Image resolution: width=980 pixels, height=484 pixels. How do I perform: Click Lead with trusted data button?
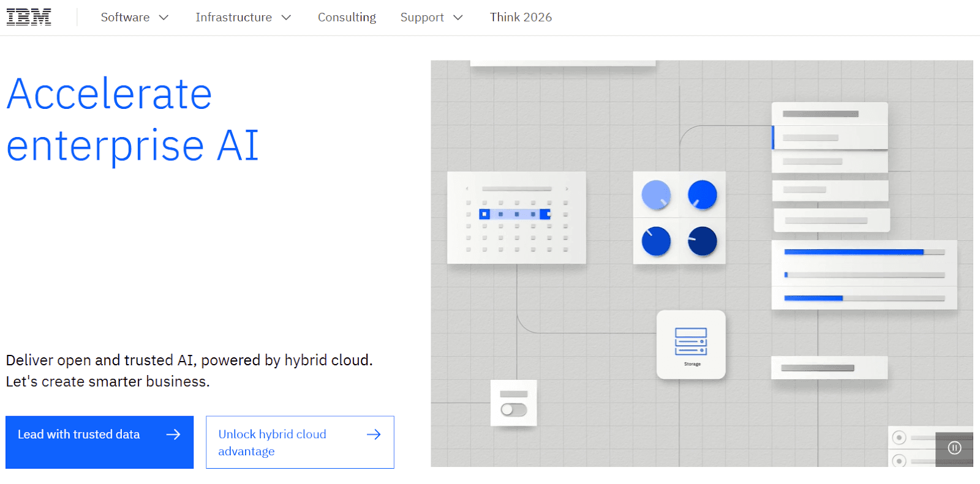click(99, 442)
